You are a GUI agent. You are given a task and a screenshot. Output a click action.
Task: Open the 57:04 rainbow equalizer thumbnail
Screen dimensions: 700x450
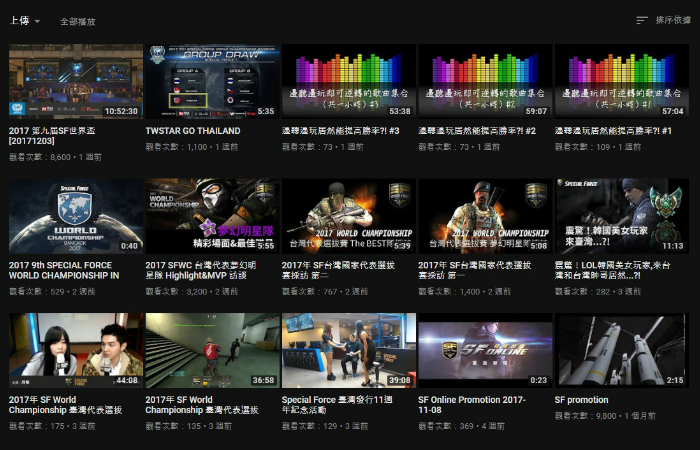(x=622, y=81)
